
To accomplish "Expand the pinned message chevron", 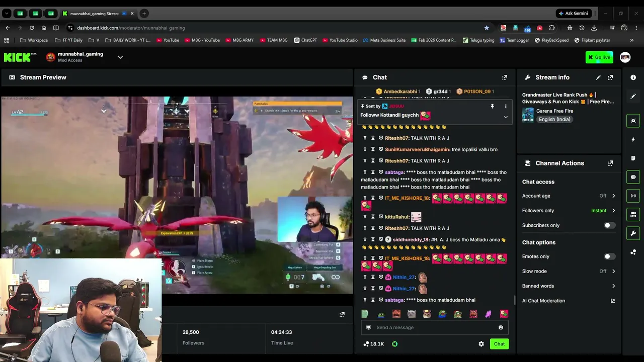I will 506,117.
